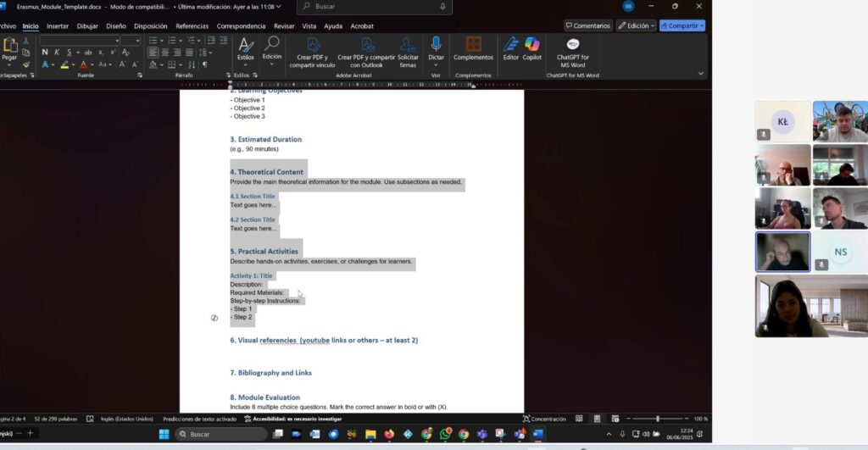Click Solicitar firmas in Adobe Acrobat group

pos(408,52)
